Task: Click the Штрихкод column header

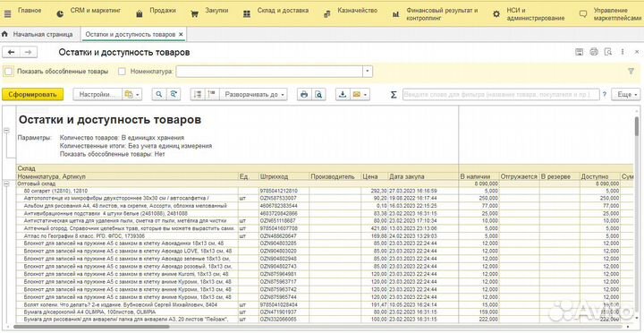Action: [x=284, y=176]
